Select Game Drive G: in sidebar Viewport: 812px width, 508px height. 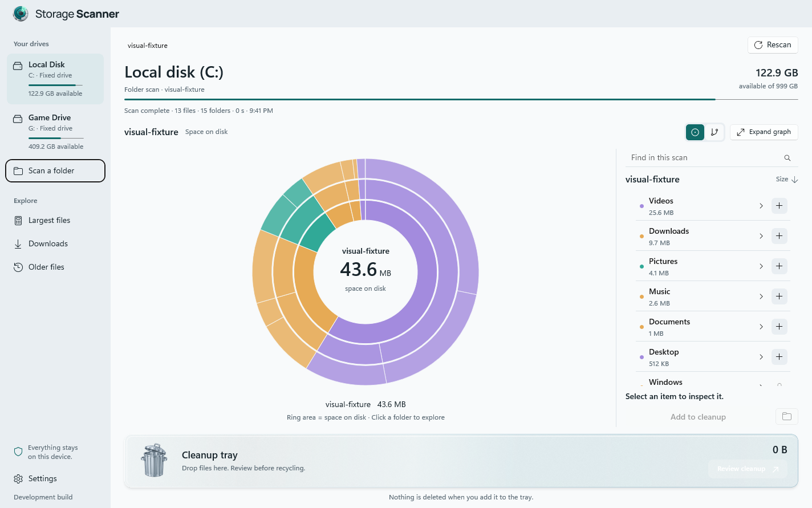(55, 132)
